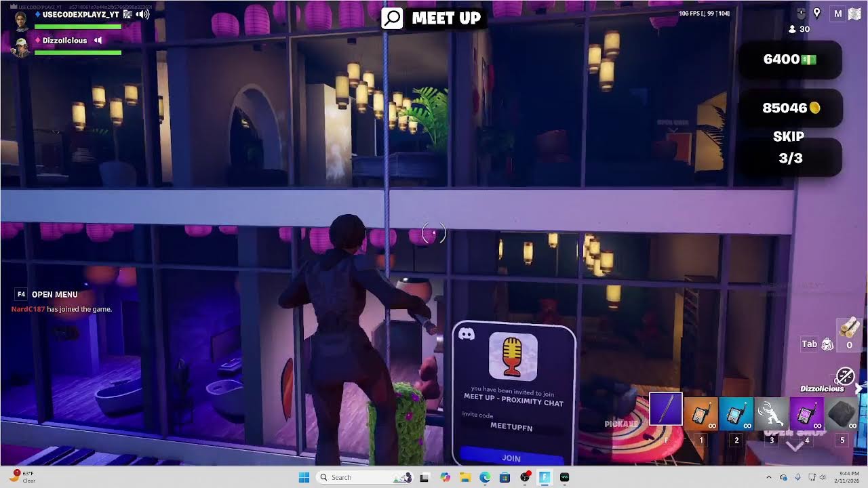Click the MEETUPFN invite code field
868x488 pixels.
pyautogui.click(x=511, y=428)
